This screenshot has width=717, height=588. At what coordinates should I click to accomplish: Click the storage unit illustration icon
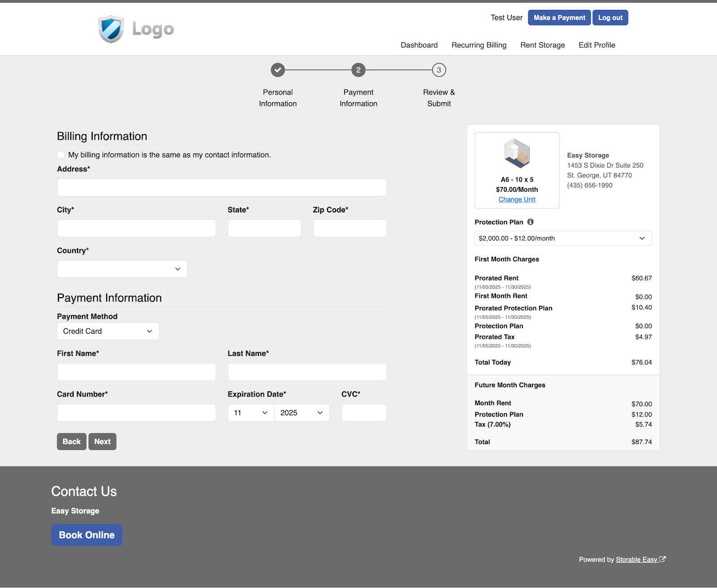click(x=517, y=153)
